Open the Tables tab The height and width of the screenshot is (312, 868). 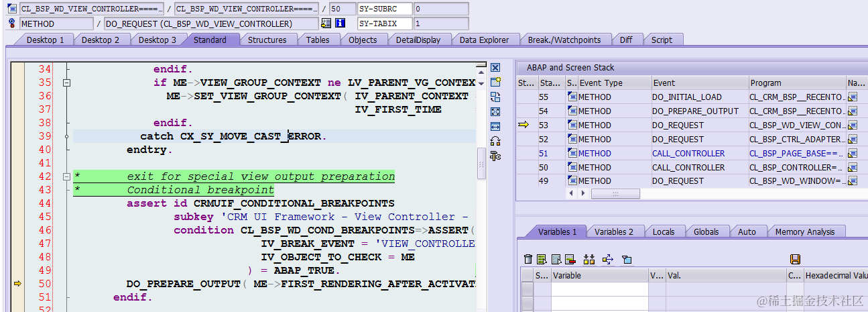point(318,40)
